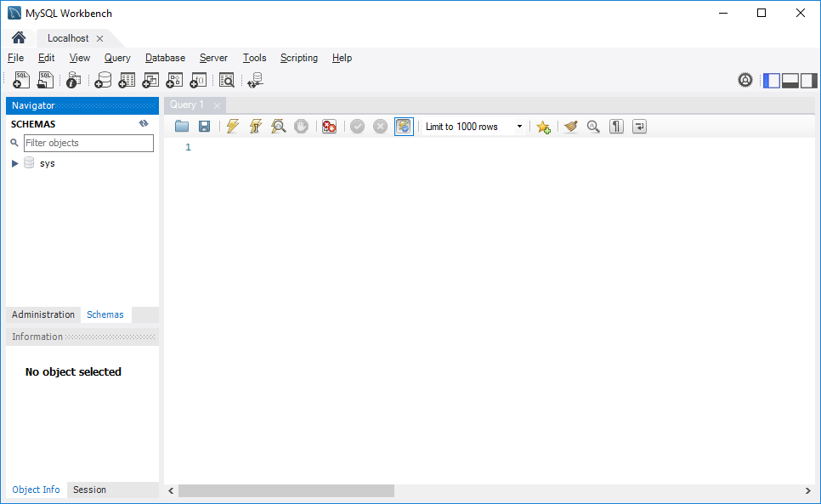Save snippet with star icon

pos(543,127)
